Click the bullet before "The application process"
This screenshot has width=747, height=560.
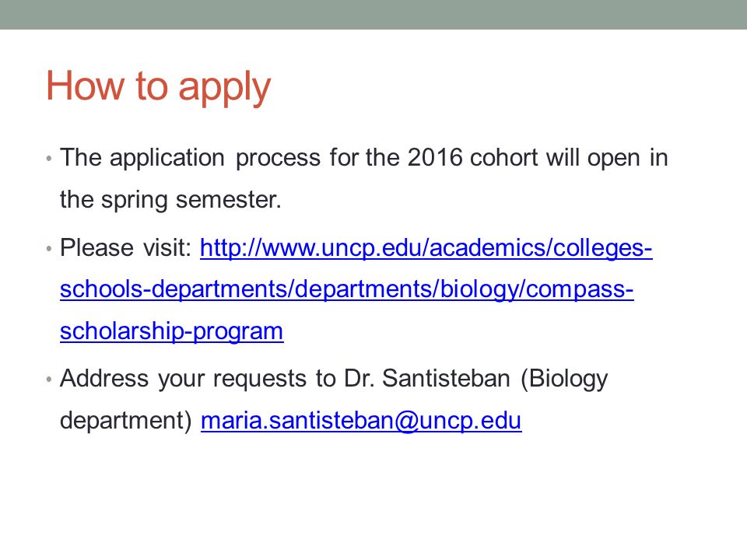48,158
